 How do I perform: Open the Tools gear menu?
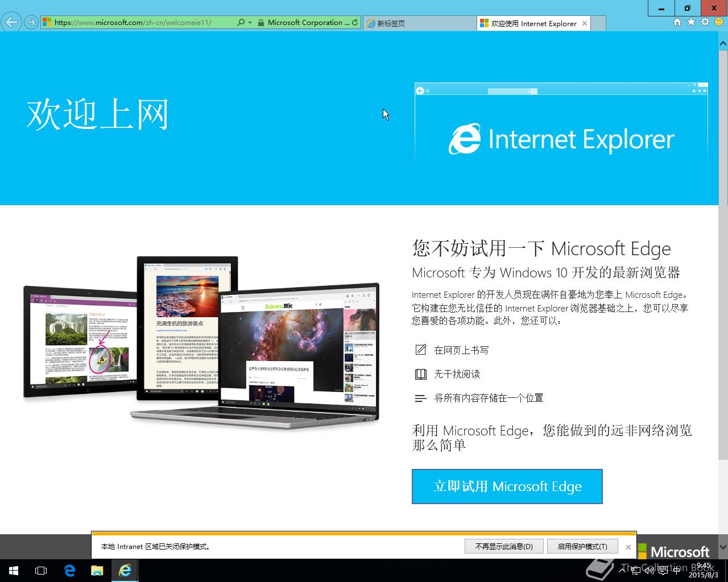pos(705,22)
